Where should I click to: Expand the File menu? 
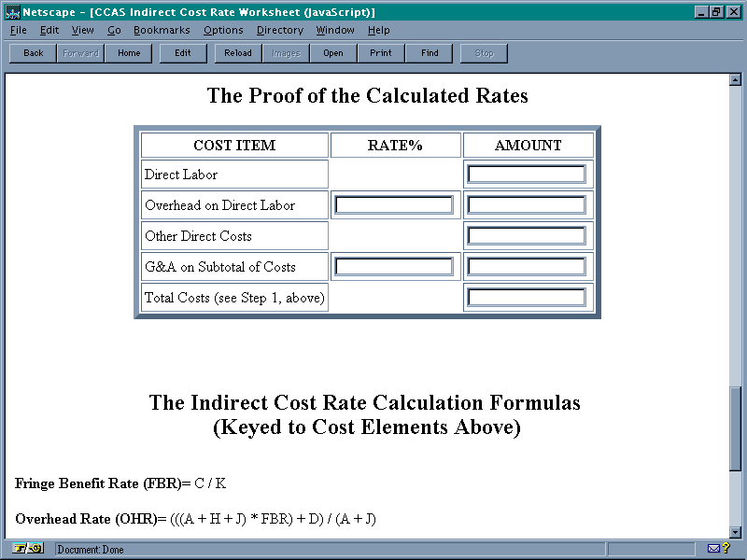(19, 30)
